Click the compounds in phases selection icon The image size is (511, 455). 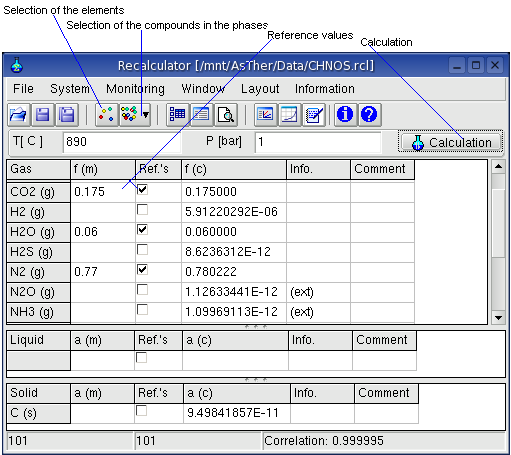pyautogui.click(x=129, y=115)
